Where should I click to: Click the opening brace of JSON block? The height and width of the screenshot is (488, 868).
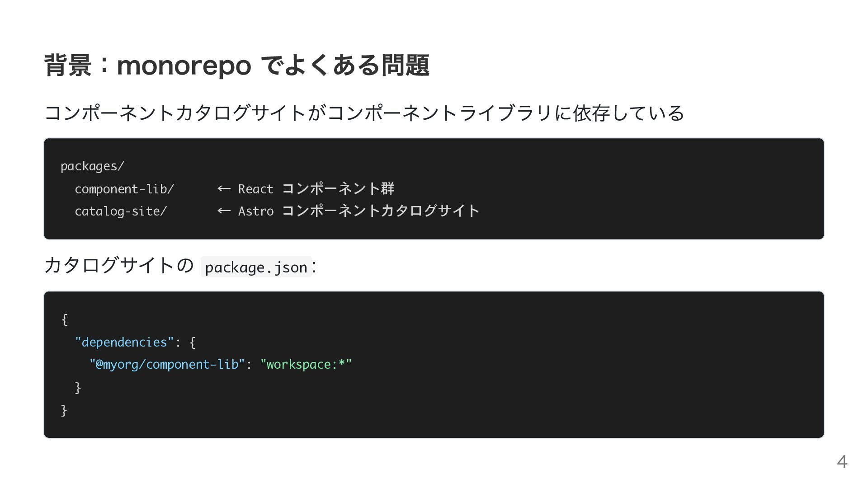tap(64, 319)
